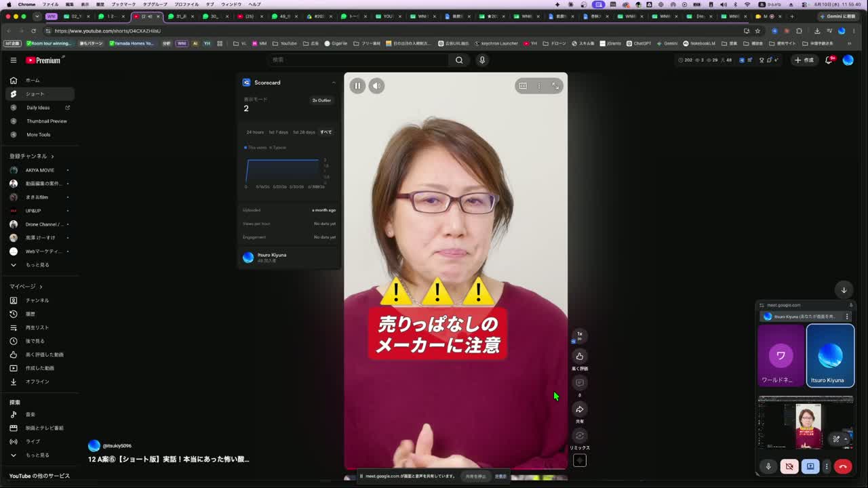This screenshot has height=488, width=868.
Task: Mute the Shorts video volume
Action: (376, 85)
